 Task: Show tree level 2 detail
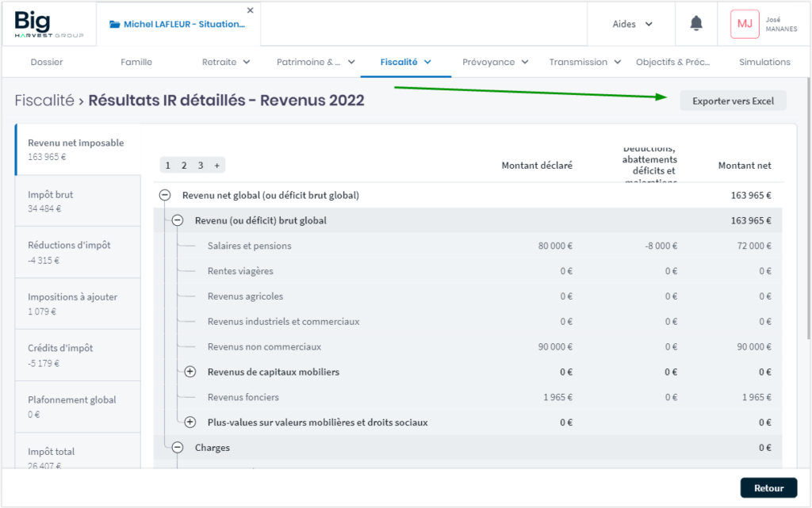coord(184,166)
